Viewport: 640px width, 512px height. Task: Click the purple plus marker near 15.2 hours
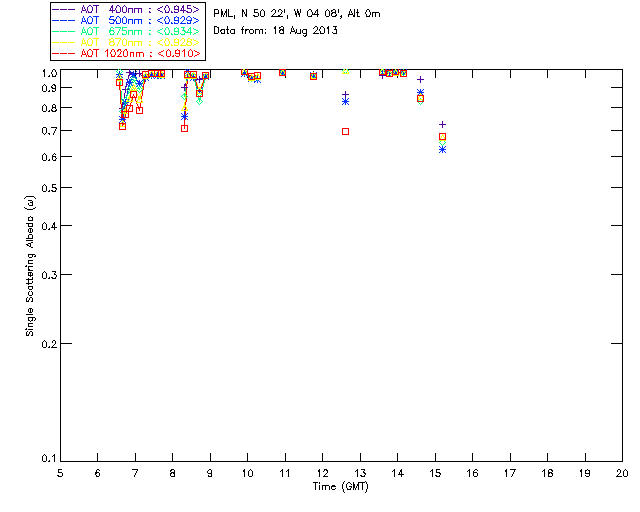(x=442, y=125)
